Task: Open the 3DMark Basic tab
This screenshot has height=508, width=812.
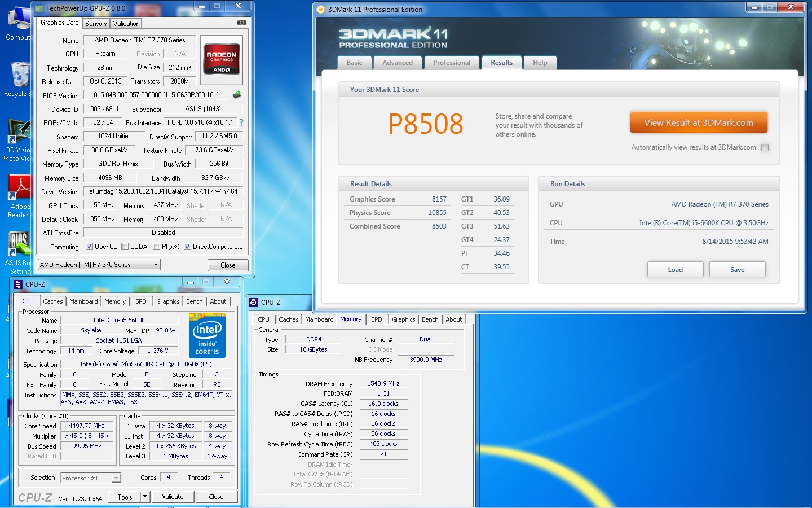Action: [x=355, y=63]
